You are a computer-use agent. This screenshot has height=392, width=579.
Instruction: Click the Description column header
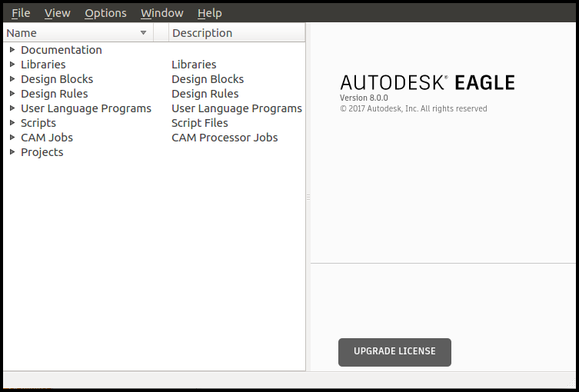[x=202, y=33]
